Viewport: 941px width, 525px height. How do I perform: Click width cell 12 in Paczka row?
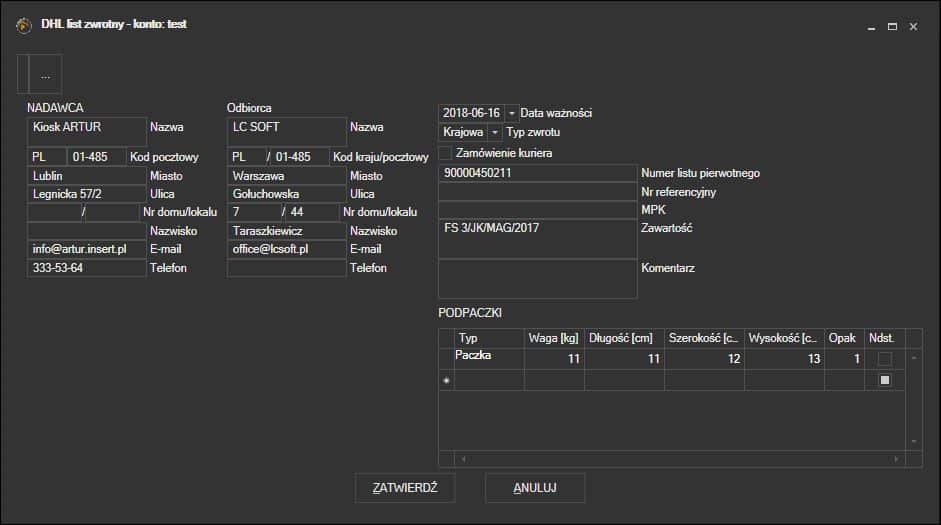point(704,359)
